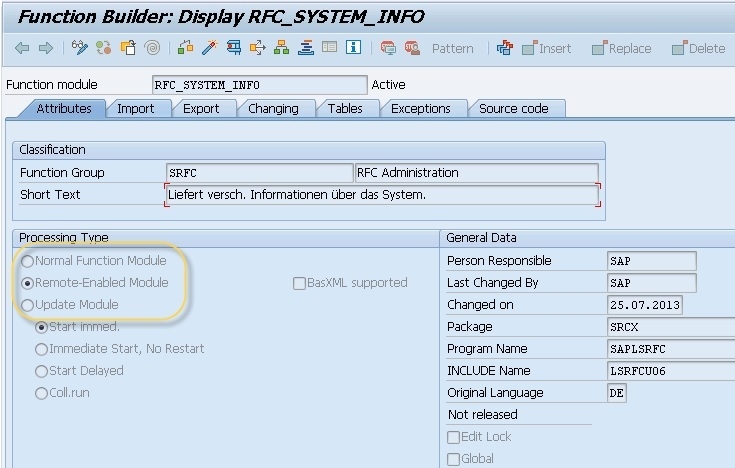This screenshot has width=735, height=468.
Task: Click the Insert toolbar button
Action: (x=547, y=48)
